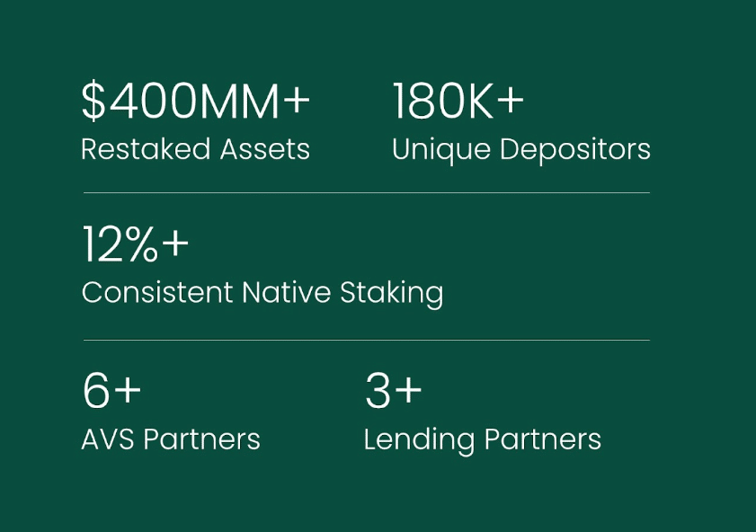Screen dimensions: 756x532
Task: Click the word Staking
Action: [392, 294]
